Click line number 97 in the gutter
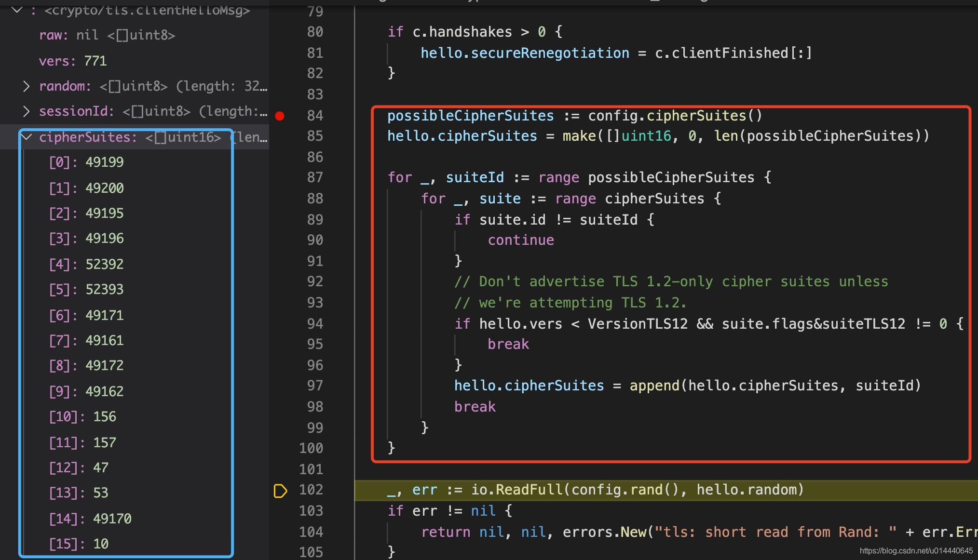 (x=315, y=386)
